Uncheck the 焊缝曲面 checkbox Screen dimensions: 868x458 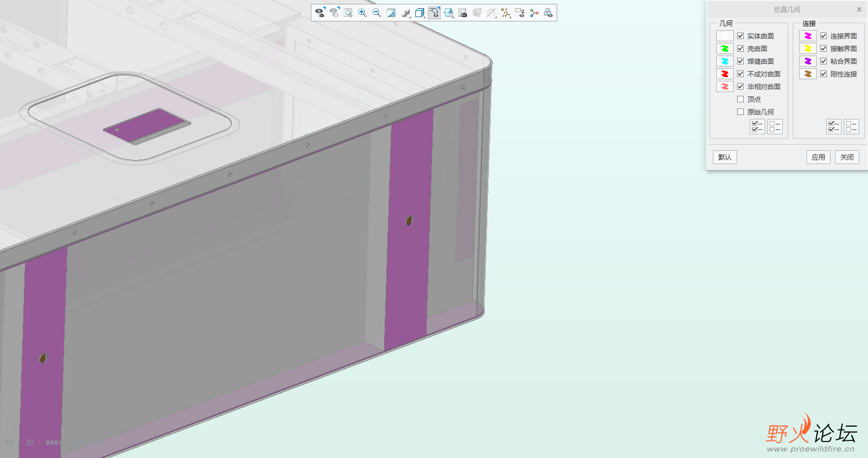(740, 61)
